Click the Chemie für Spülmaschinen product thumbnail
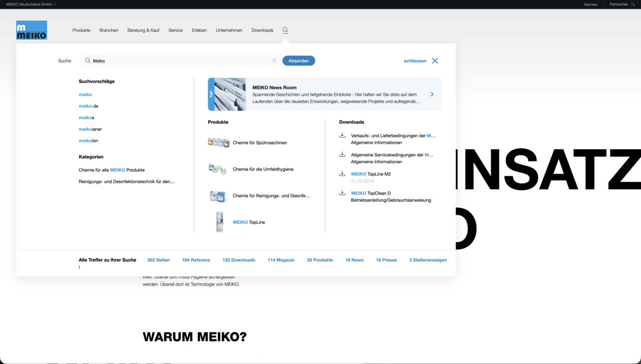The height and width of the screenshot is (364, 641). (218, 143)
